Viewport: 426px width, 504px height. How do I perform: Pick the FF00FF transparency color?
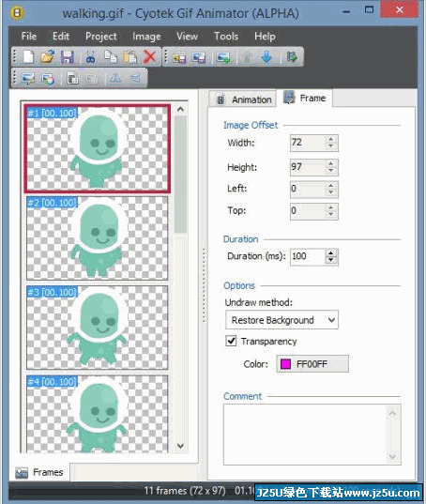(312, 364)
